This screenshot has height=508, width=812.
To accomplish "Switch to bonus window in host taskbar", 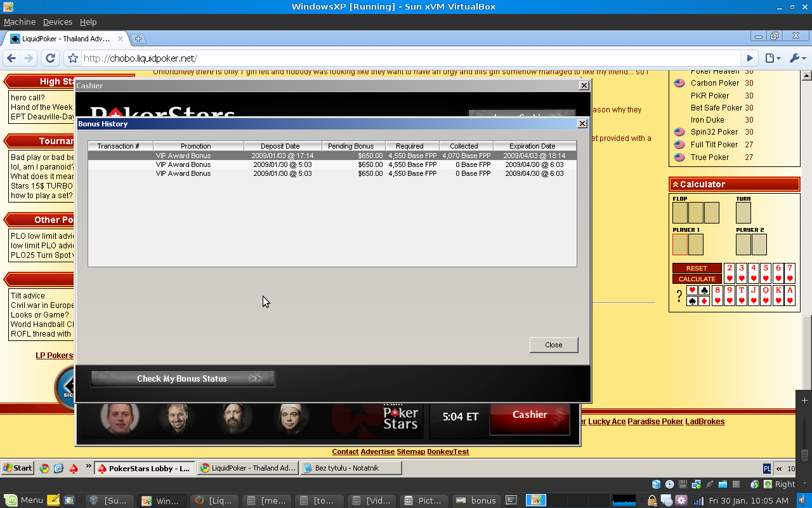I will (476, 500).
